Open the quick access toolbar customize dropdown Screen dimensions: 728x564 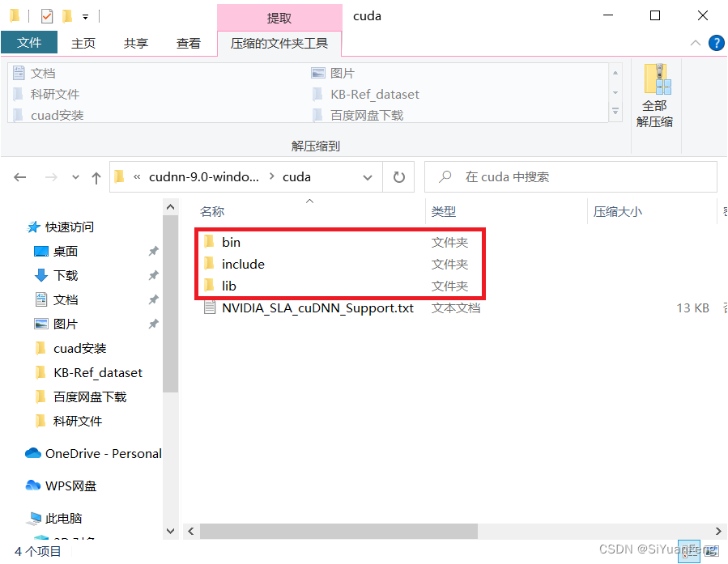85,17
